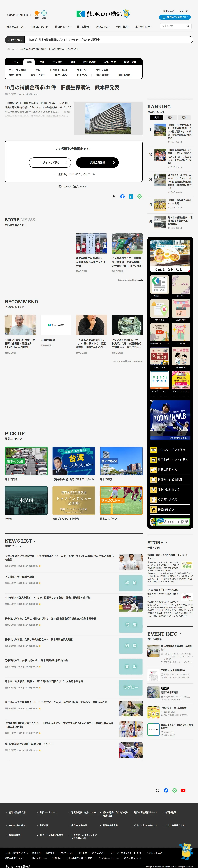Switch to エンタメ category tab

pos(57,62)
